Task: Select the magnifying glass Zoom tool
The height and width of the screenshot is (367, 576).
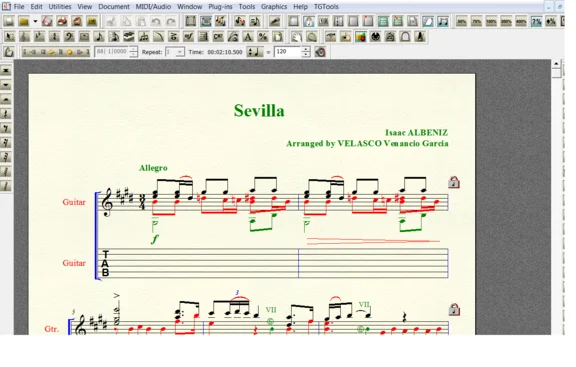Action: click(x=312, y=37)
